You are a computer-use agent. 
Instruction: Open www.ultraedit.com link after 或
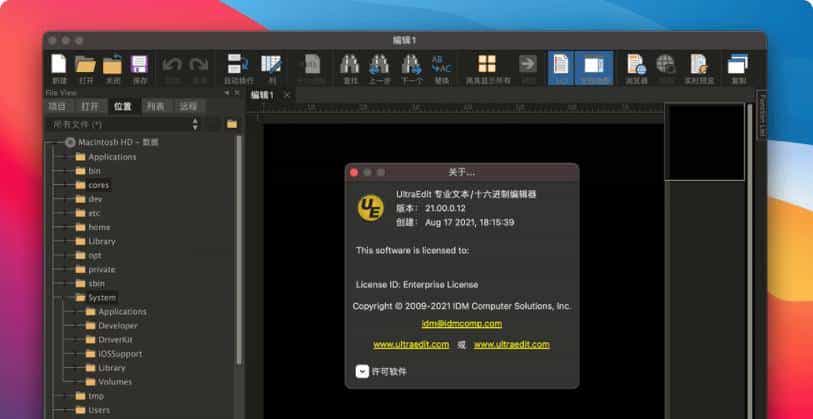tap(512, 344)
